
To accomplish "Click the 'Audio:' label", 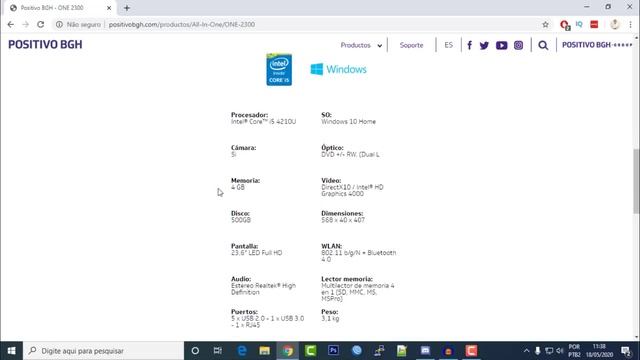I will 241,279.
